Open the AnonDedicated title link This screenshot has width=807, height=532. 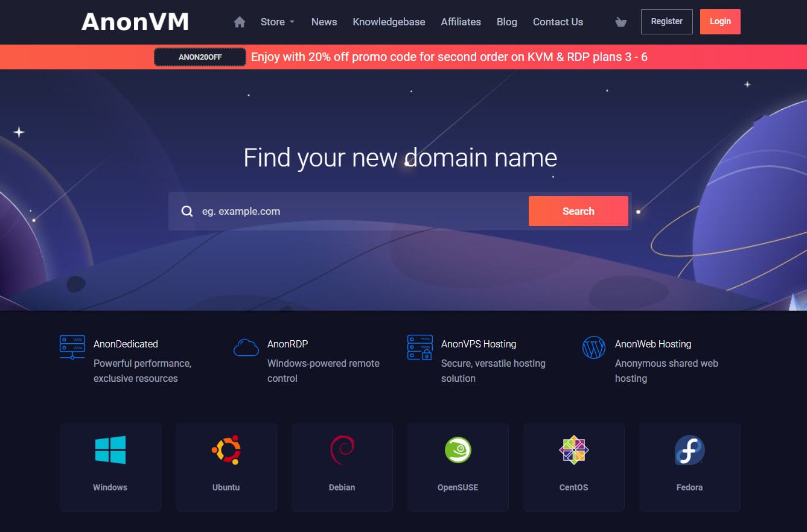click(x=126, y=344)
